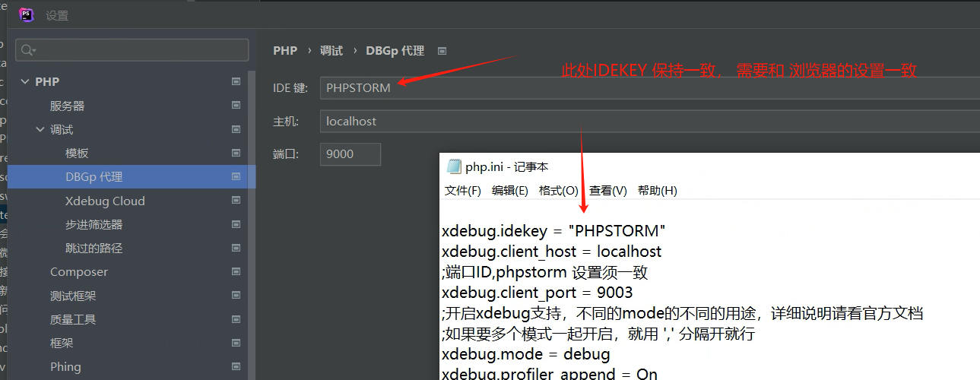
Task: Click the 主机 field containing localhost
Action: click(x=650, y=121)
